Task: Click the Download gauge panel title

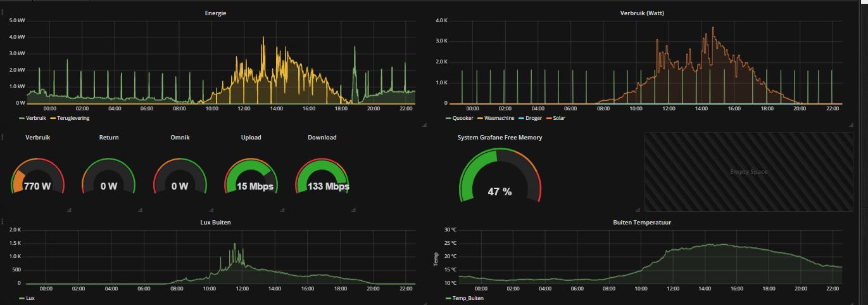Action: point(322,137)
